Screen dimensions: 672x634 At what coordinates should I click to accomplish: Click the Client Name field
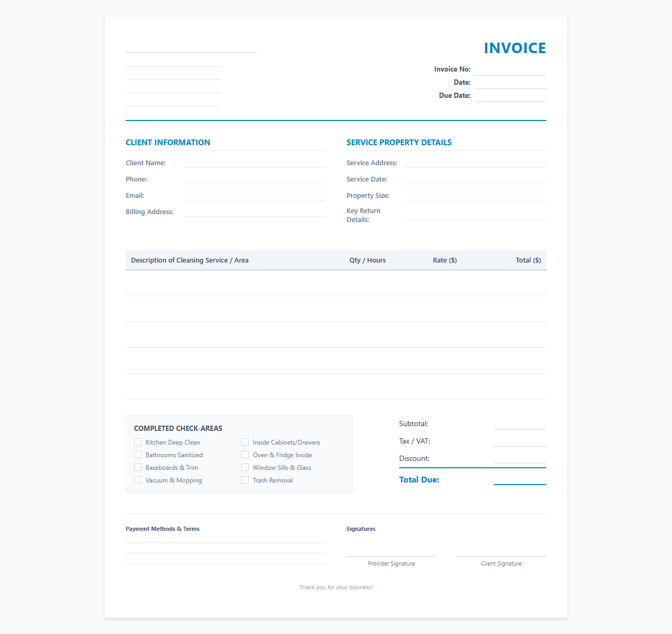click(254, 163)
